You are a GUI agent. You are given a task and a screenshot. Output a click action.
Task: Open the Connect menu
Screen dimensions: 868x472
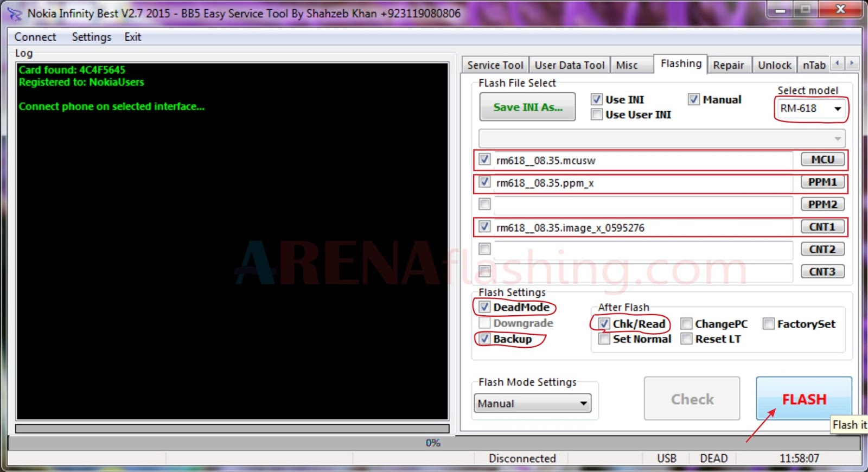35,37
